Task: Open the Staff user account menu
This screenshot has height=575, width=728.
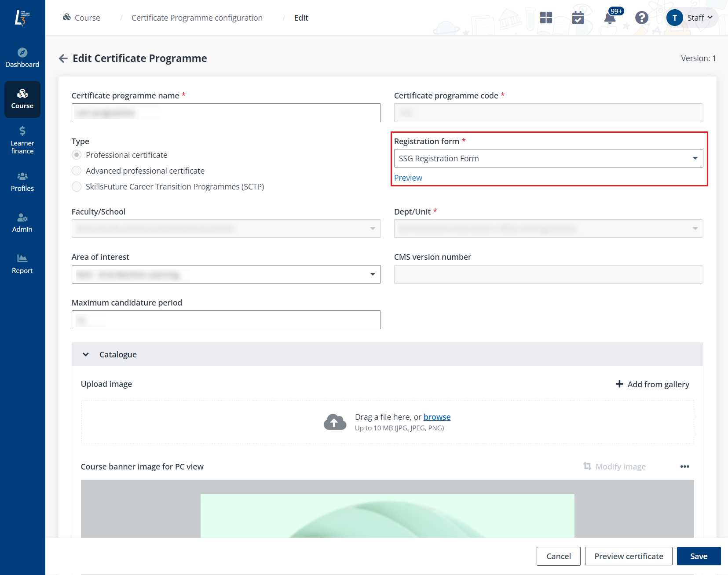Action: coord(692,18)
